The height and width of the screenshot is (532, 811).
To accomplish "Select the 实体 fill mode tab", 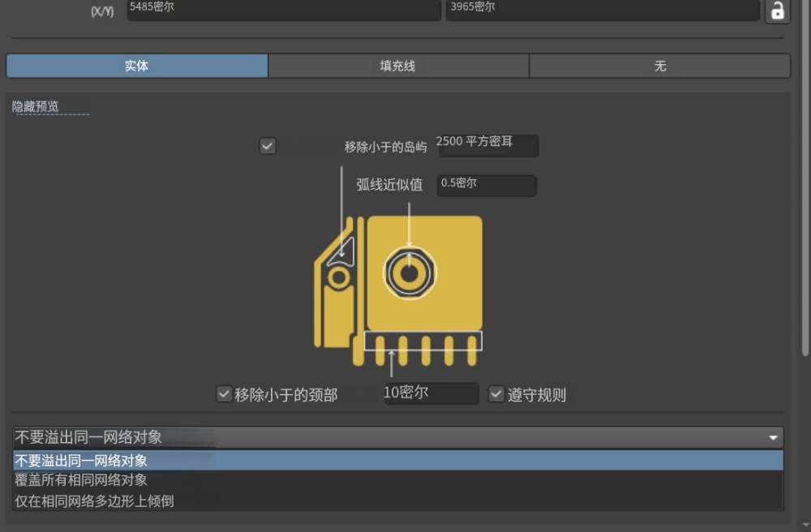I will point(137,66).
